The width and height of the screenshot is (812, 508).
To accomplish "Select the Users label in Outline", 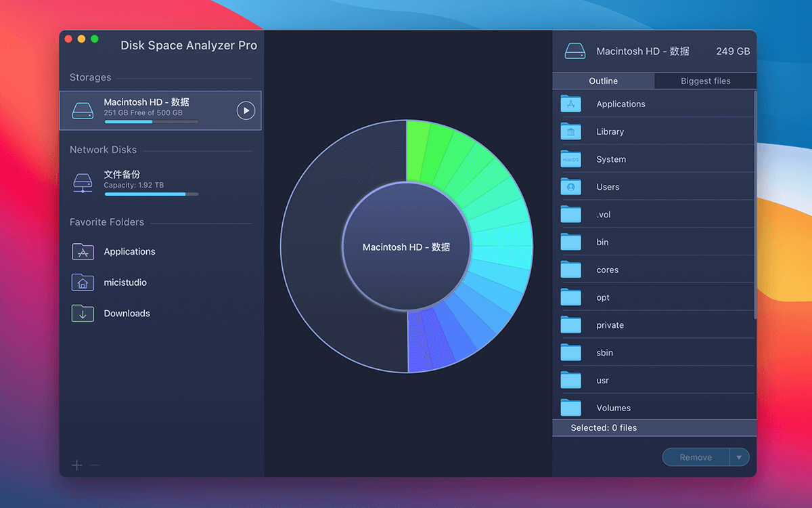I will 608,187.
